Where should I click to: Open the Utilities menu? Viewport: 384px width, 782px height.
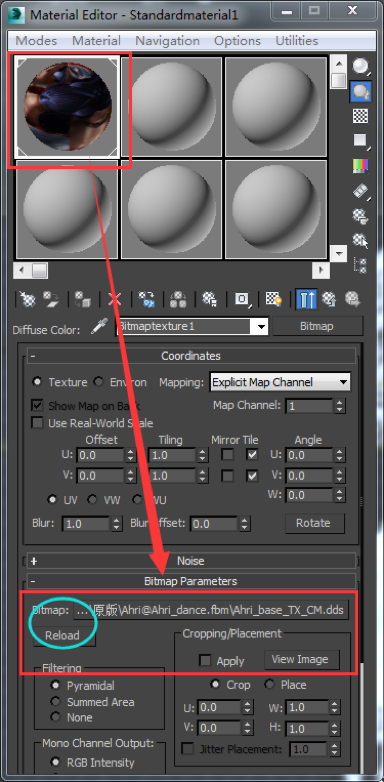pos(297,40)
